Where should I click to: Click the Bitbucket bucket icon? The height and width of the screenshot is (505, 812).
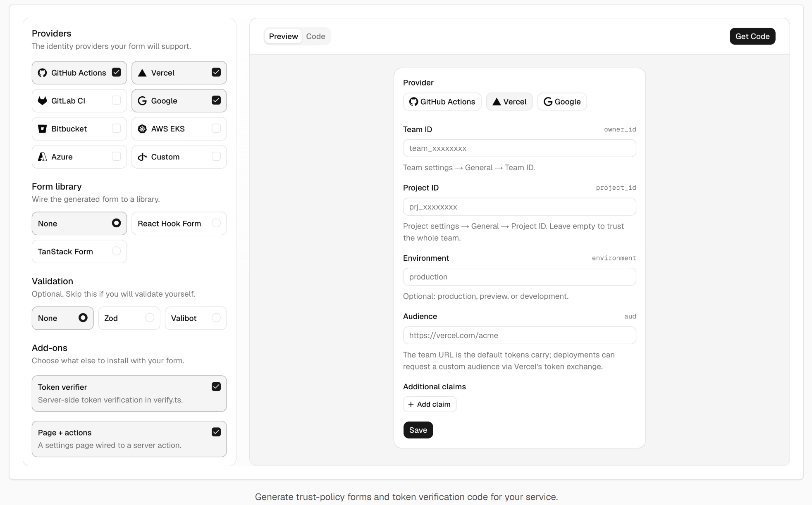tap(42, 129)
